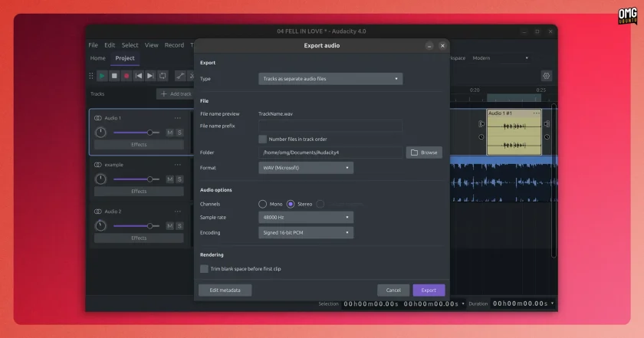Enable Number files in track order
The width and height of the screenshot is (644, 338).
coord(262,139)
